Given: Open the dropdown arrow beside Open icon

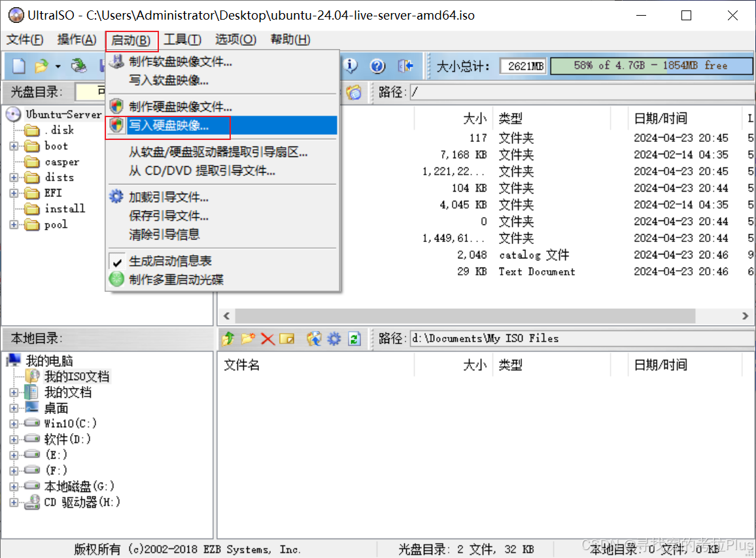Looking at the screenshot, I should coord(58,66).
